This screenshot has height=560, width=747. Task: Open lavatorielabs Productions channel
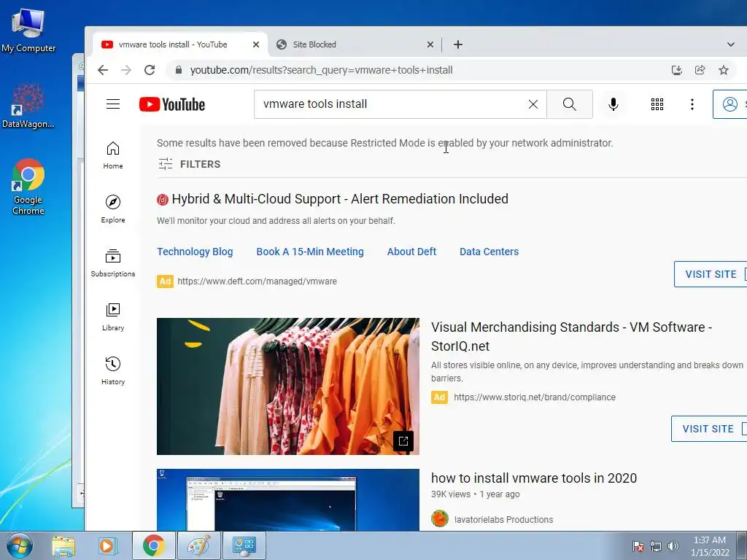503,519
